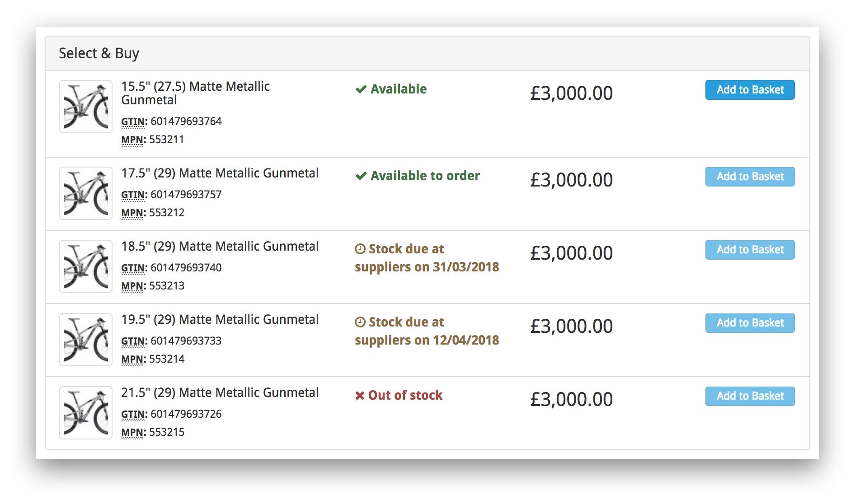Click the MPN abbreviation for 553215
The width and height of the screenshot is (855, 504).
point(133,432)
